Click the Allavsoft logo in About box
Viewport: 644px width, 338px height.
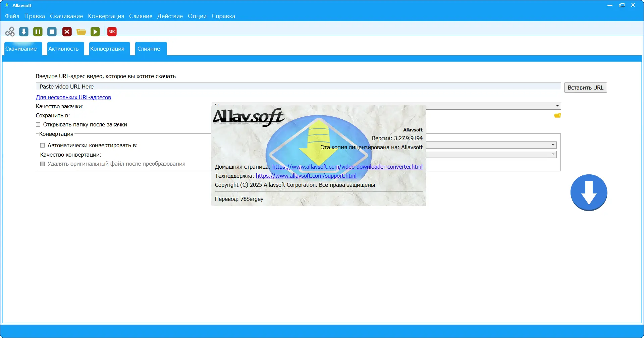pos(249,117)
